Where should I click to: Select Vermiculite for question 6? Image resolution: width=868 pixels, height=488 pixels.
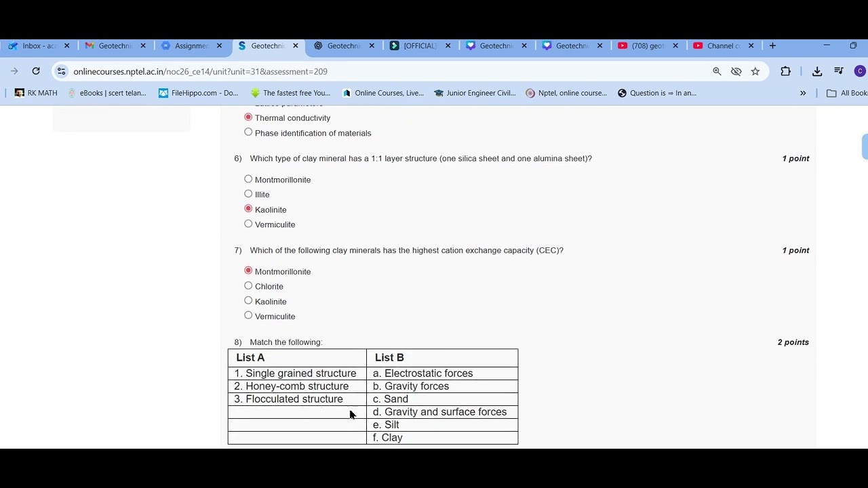click(248, 224)
